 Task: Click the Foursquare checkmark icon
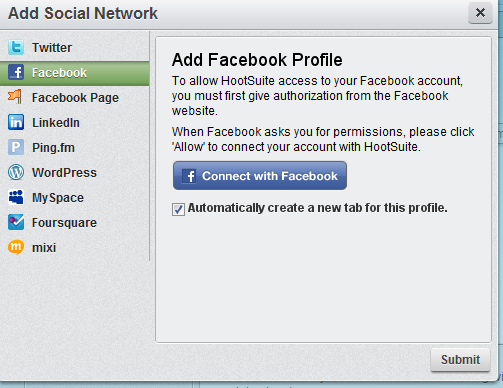16,222
